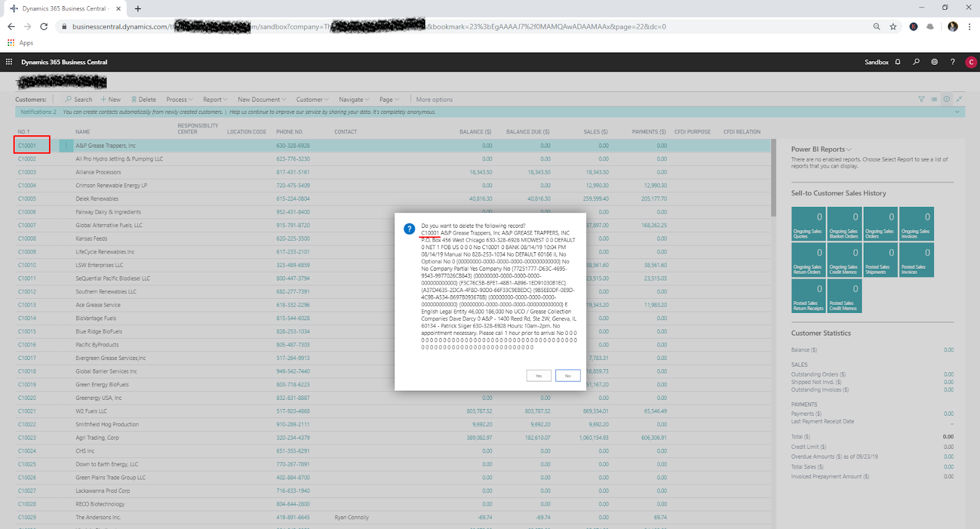The image size is (980, 529).
Task: Open row options for A&P Grease Trappers
Action: pos(66,146)
